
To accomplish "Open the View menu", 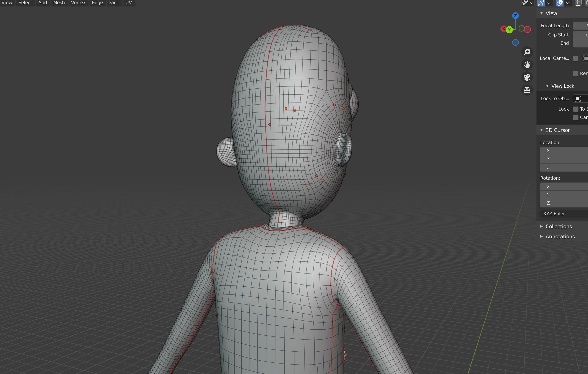I will point(7,3).
